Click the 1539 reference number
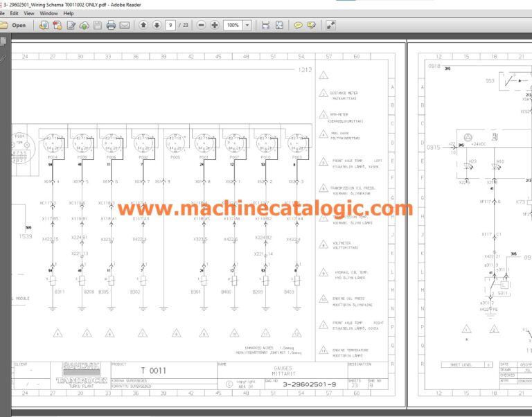Viewport: 532px width, 417px height. [26, 236]
